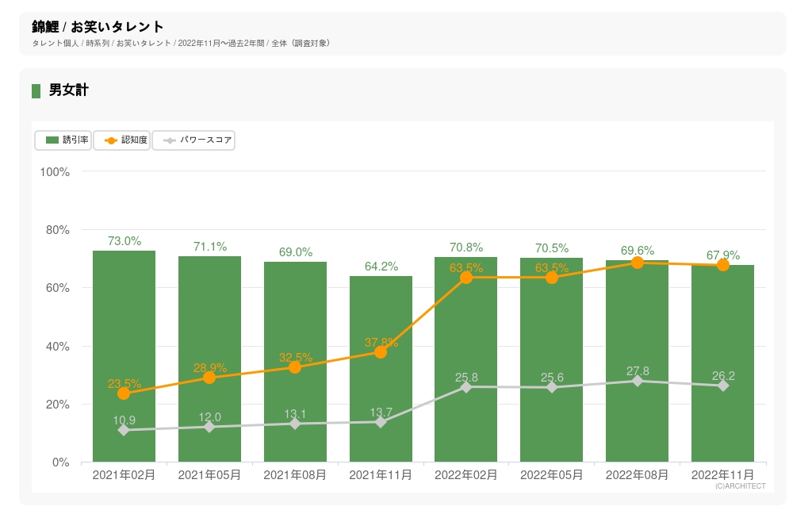Toggle the 誘引率 legend series
The height and width of the screenshot is (518, 812).
pyautogui.click(x=63, y=140)
